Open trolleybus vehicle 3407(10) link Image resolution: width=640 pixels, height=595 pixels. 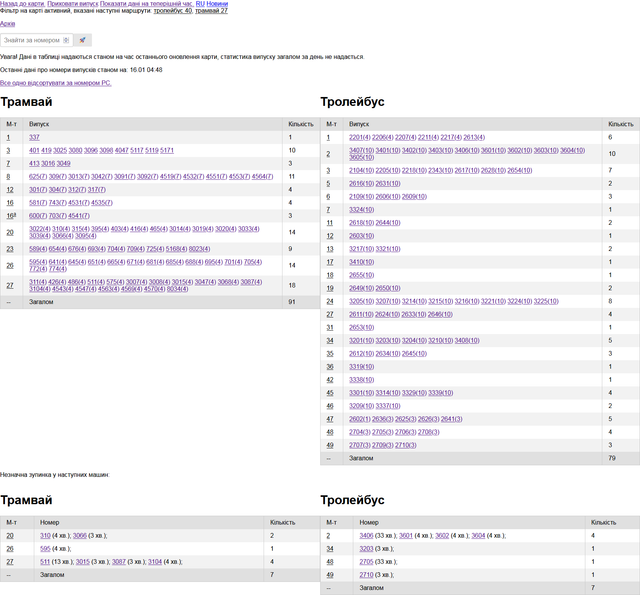click(362, 151)
